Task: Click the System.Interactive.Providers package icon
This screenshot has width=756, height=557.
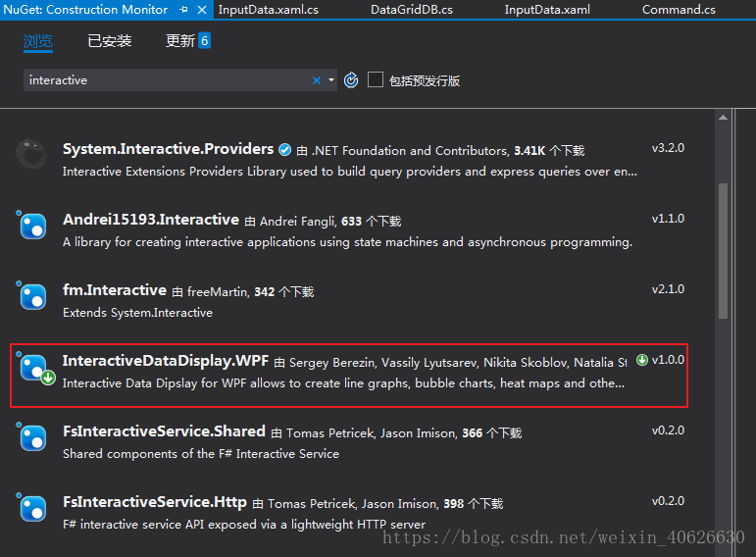Action: coord(31,154)
